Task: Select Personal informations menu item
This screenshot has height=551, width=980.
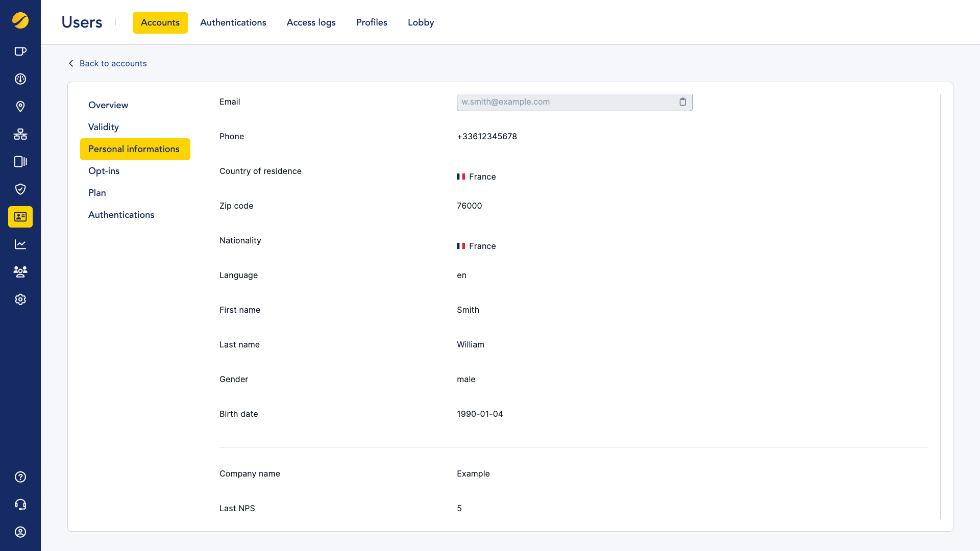Action: point(135,149)
